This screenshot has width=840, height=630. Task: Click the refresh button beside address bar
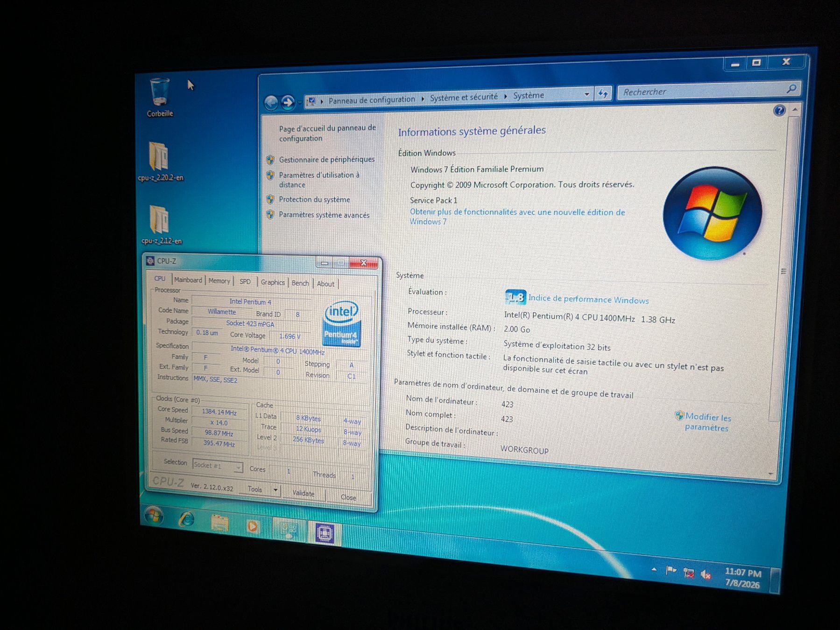point(603,94)
